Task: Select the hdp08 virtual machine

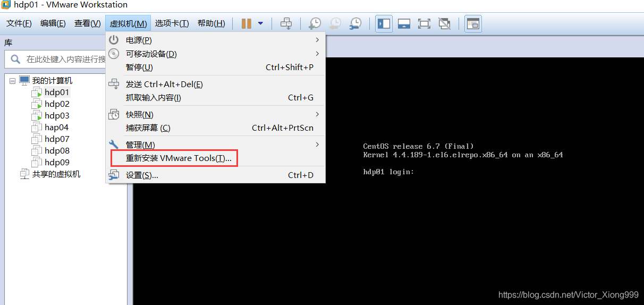Action: (x=57, y=151)
